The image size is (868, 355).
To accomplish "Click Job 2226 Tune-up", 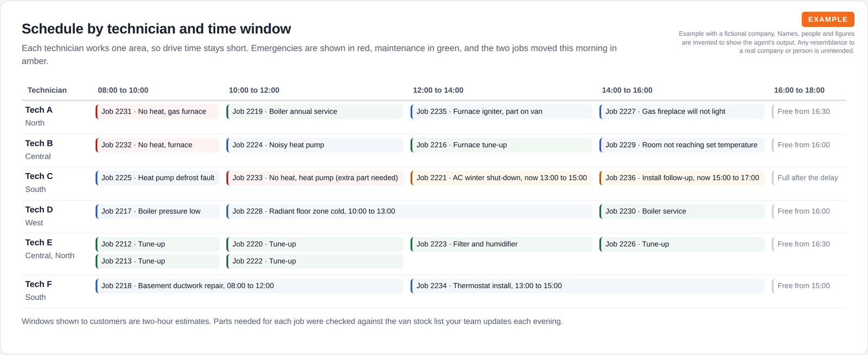I will pyautogui.click(x=682, y=244).
